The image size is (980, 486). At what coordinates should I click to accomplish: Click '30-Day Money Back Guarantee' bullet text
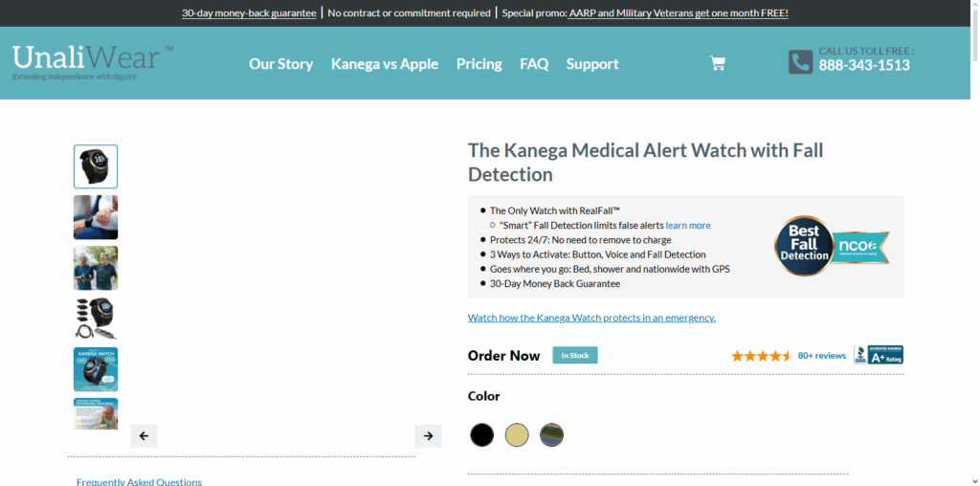(x=555, y=283)
